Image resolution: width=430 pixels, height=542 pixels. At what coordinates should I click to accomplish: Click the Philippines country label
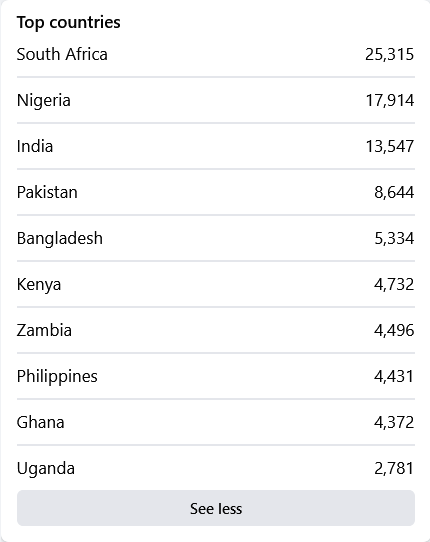(x=57, y=377)
